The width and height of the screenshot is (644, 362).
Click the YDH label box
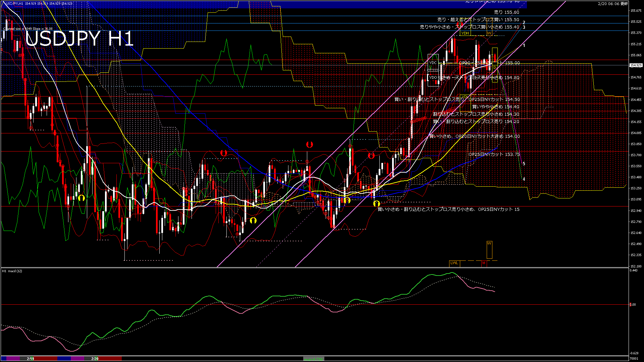(465, 33)
